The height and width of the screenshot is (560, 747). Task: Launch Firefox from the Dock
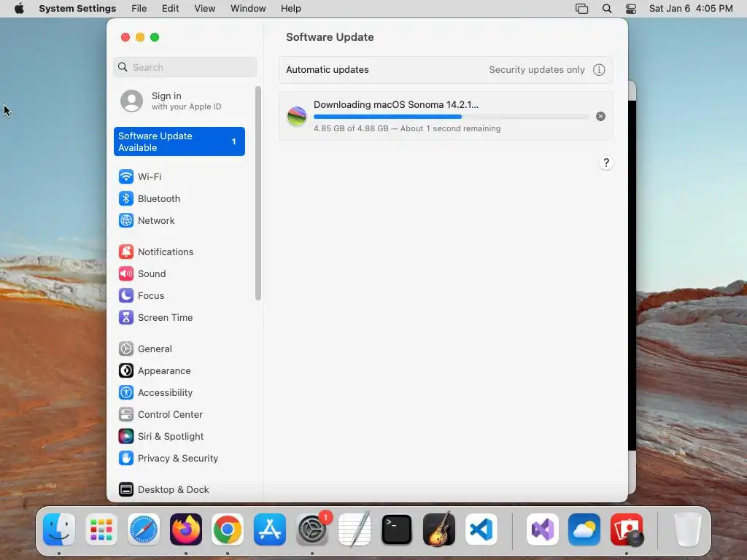[186, 529]
